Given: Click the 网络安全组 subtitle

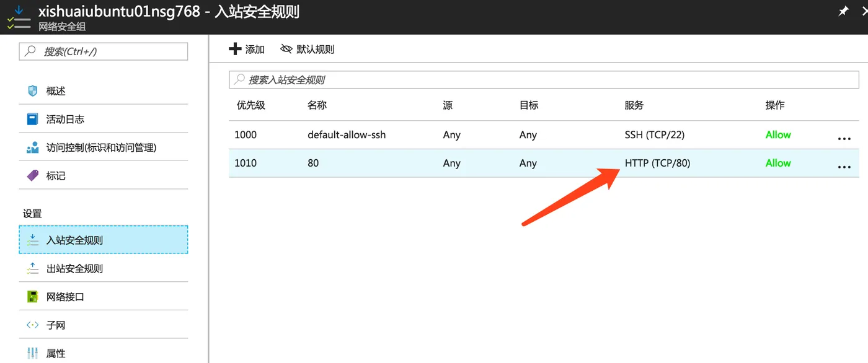Looking at the screenshot, I should tap(62, 27).
